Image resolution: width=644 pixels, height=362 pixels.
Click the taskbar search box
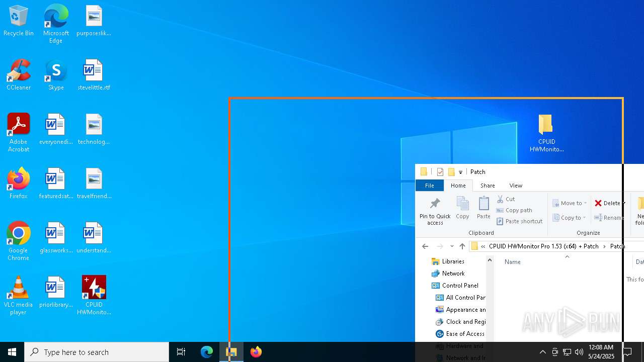[97, 352]
